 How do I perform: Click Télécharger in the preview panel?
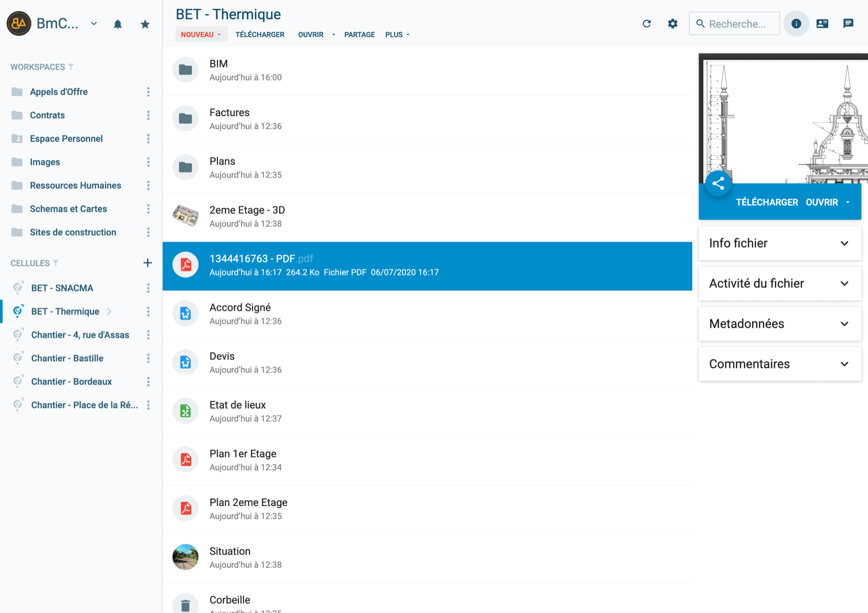[767, 202]
